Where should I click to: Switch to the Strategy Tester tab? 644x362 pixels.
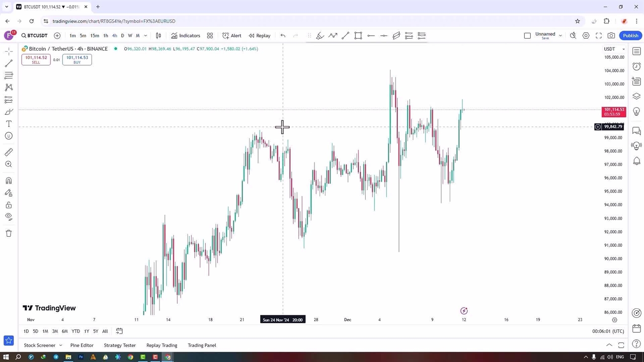[120, 345]
